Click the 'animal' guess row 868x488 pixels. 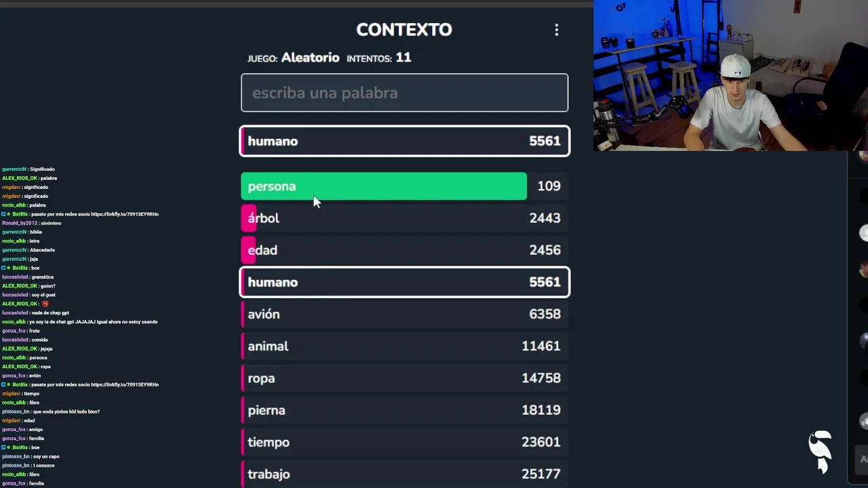click(x=404, y=346)
